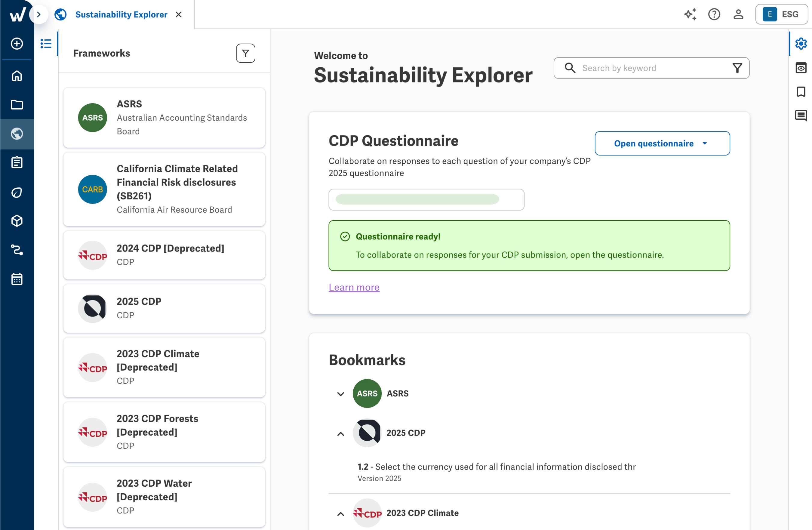Open the bookmarks panel icon

(x=801, y=91)
